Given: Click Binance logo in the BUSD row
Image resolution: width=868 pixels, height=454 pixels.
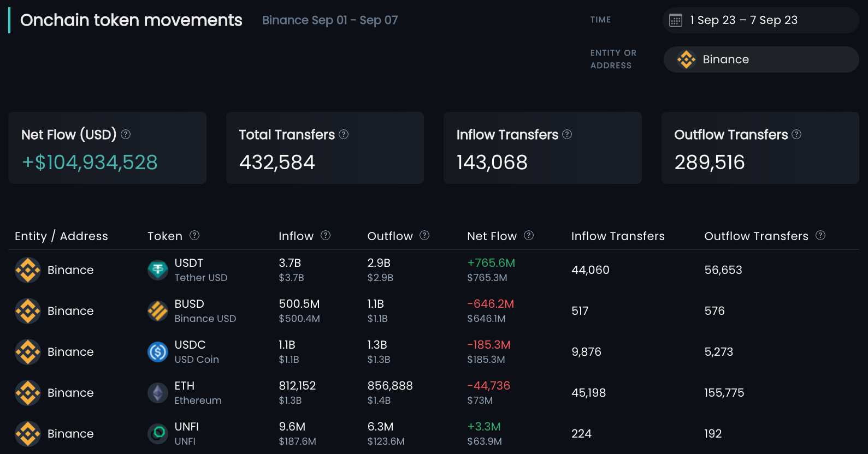Looking at the screenshot, I should tap(28, 311).
